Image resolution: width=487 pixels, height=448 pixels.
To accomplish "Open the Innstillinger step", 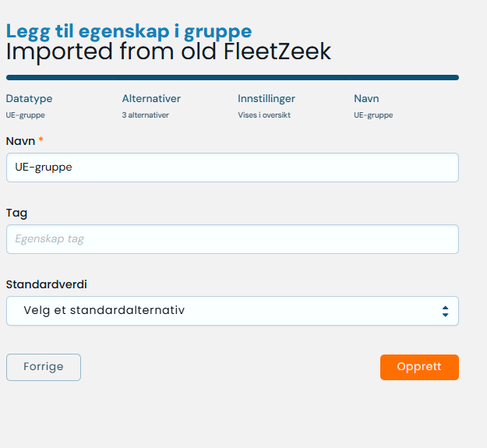I will 266,99.
